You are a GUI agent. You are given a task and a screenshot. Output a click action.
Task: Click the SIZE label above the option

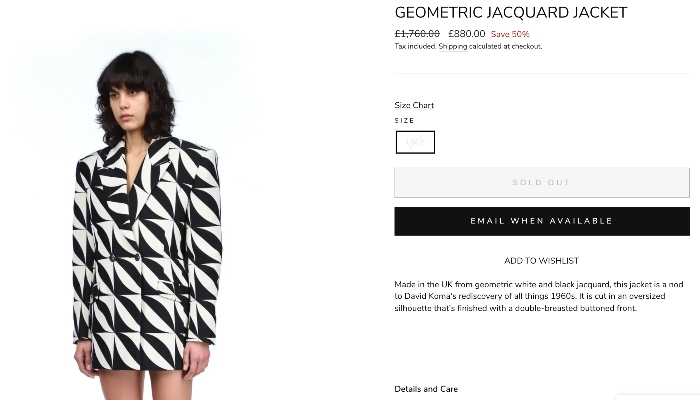coord(404,121)
